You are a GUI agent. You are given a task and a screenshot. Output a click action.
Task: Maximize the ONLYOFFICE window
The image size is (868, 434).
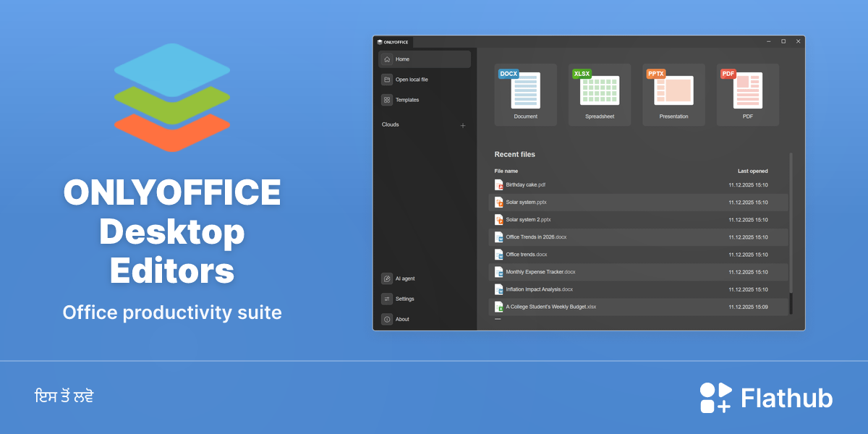[x=783, y=42]
